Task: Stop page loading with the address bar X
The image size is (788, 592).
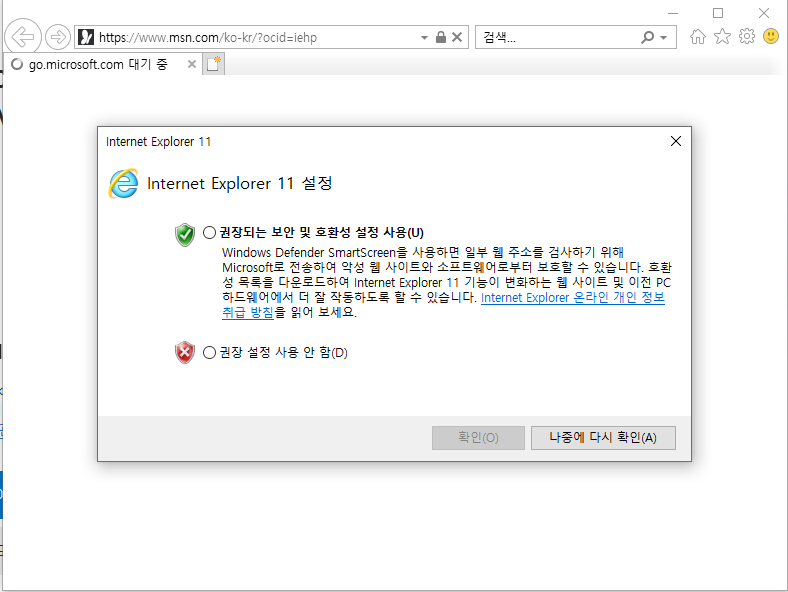Action: (457, 37)
